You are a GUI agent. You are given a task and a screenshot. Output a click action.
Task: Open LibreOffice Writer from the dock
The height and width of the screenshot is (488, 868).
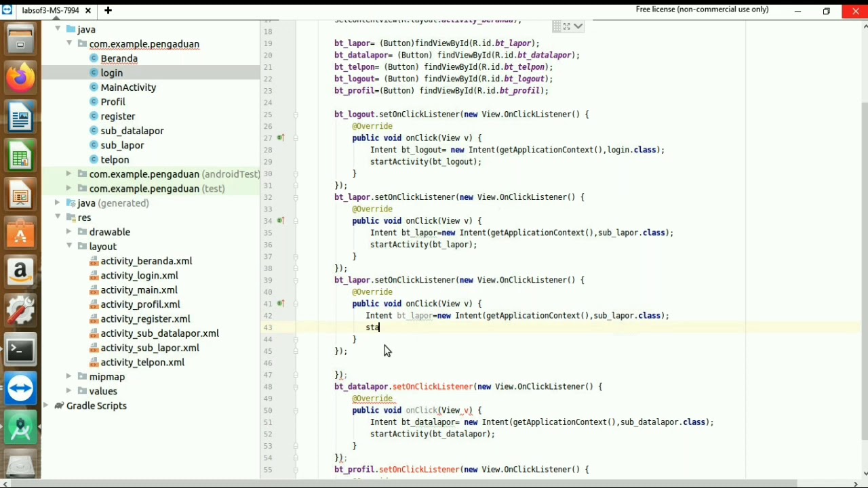click(x=20, y=117)
